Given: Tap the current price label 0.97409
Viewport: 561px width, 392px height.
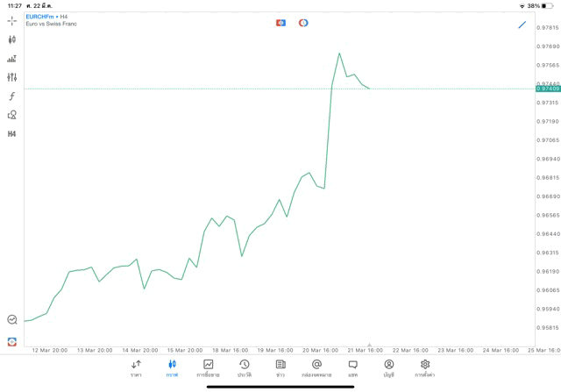Looking at the screenshot, I should click(x=548, y=89).
